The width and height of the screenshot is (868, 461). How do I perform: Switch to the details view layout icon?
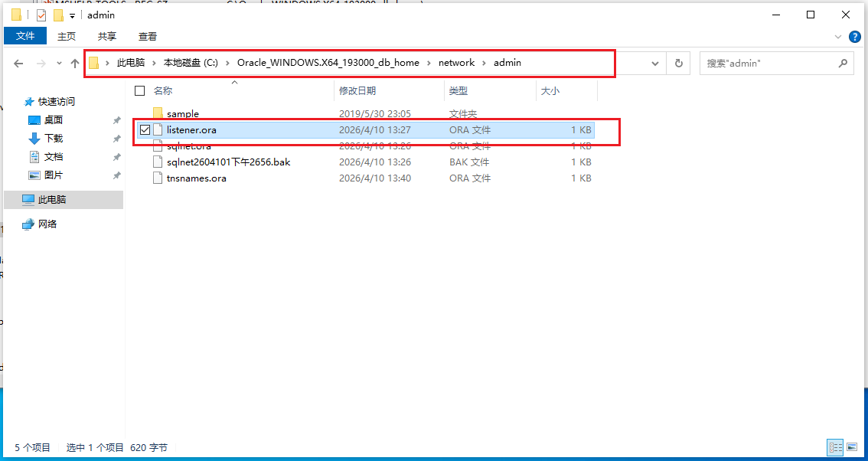pyautogui.click(x=834, y=447)
